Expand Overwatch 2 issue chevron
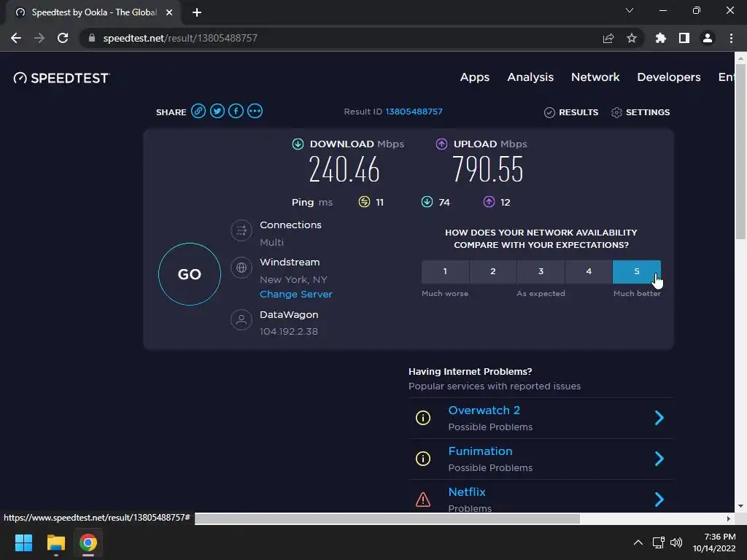 click(x=659, y=418)
